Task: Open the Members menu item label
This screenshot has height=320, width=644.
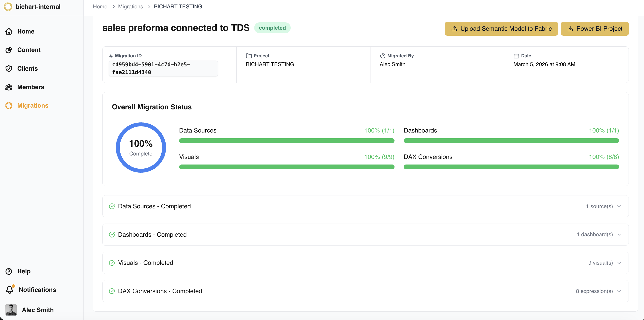Action: pos(30,87)
